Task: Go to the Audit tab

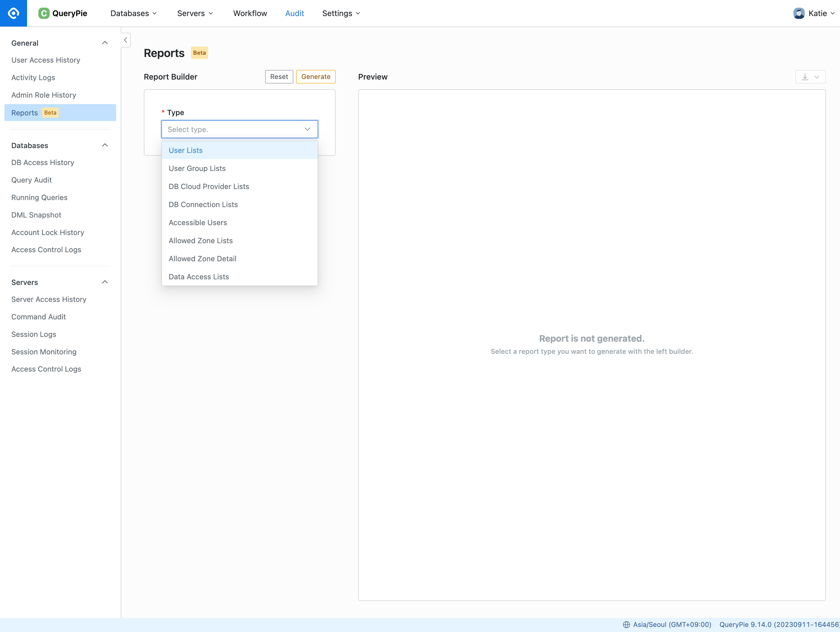Action: click(294, 13)
